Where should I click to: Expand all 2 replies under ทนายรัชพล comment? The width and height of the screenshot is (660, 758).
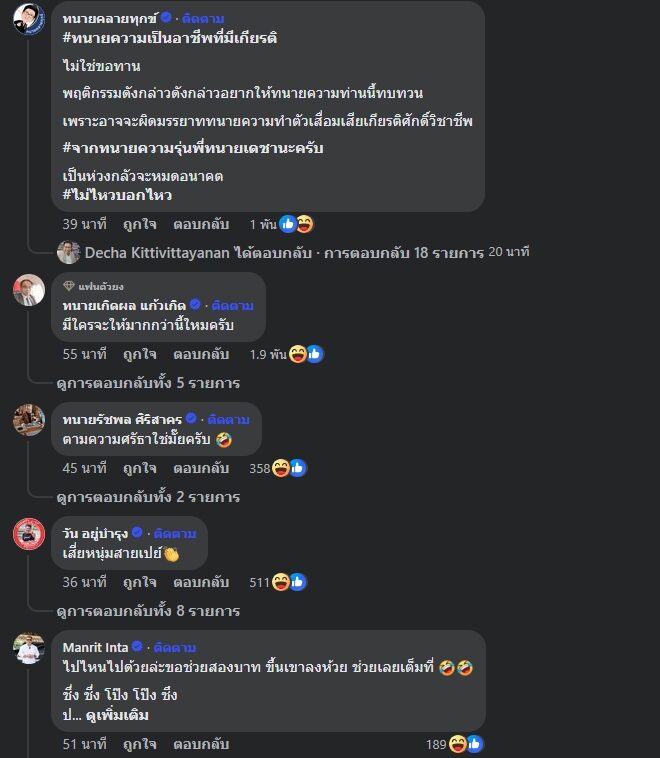coord(148,497)
